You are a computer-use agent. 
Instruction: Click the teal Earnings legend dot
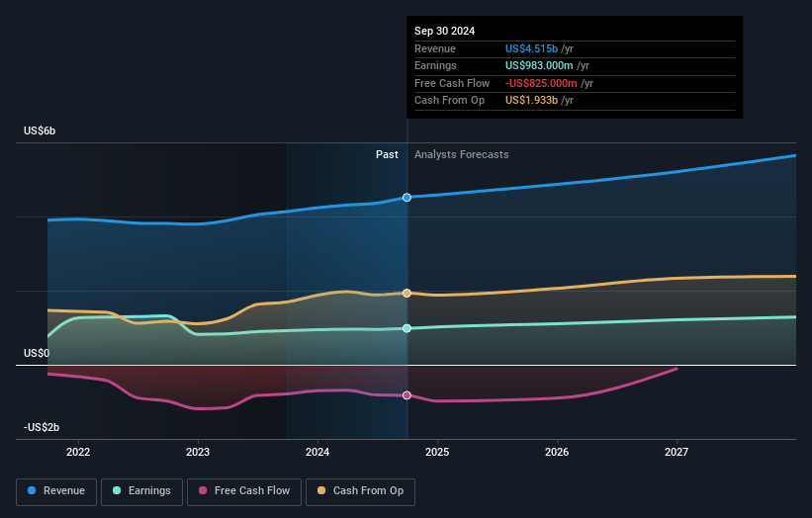tap(117, 490)
